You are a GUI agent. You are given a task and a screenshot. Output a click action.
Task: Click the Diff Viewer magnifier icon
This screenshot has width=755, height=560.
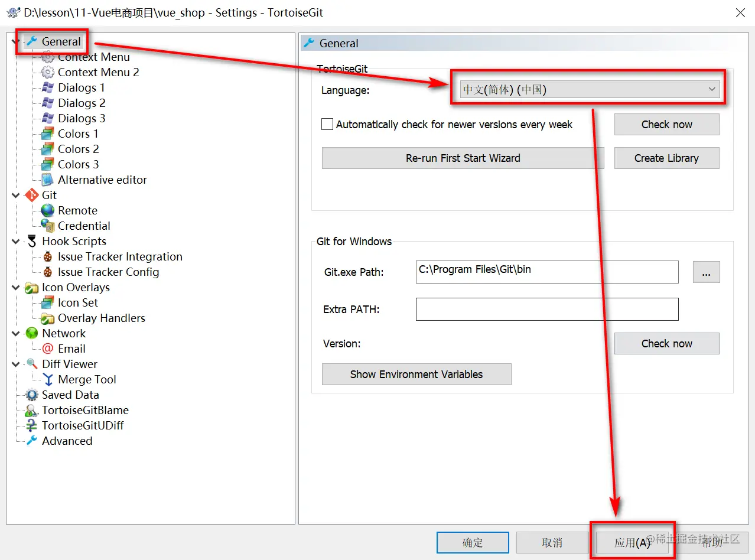pos(32,364)
